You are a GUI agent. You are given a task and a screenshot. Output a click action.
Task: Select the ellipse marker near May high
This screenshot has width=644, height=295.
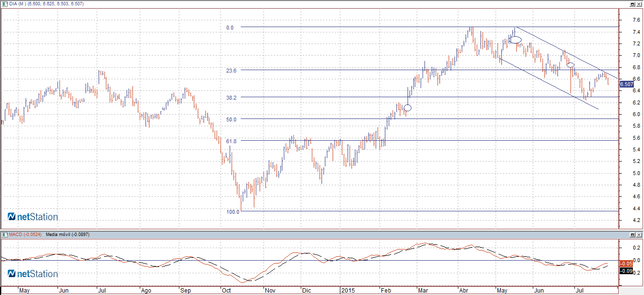coord(515,40)
